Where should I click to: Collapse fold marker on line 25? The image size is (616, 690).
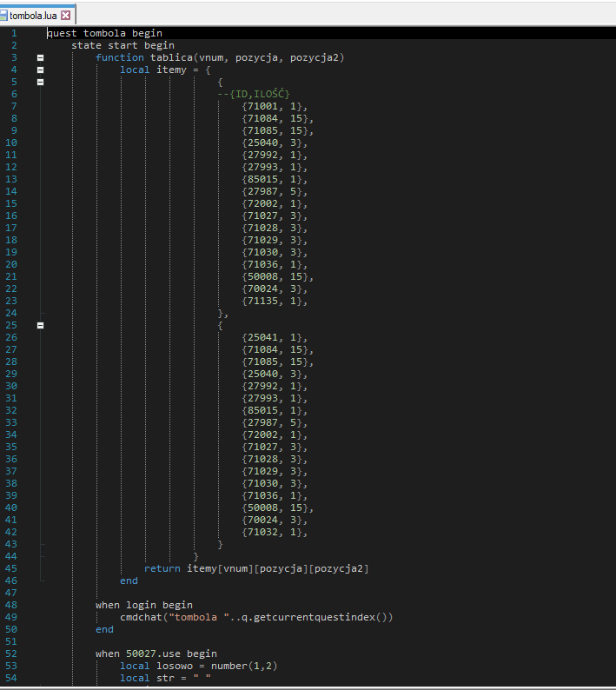(x=41, y=325)
